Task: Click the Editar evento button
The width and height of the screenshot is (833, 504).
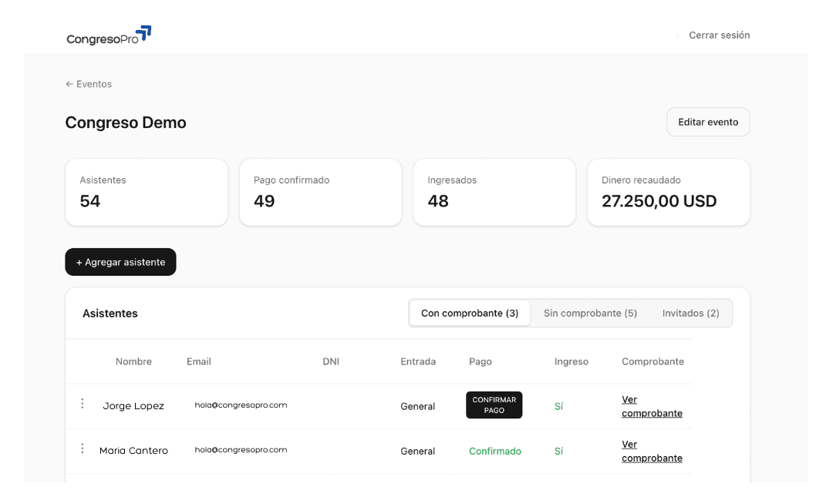Action: tap(707, 122)
